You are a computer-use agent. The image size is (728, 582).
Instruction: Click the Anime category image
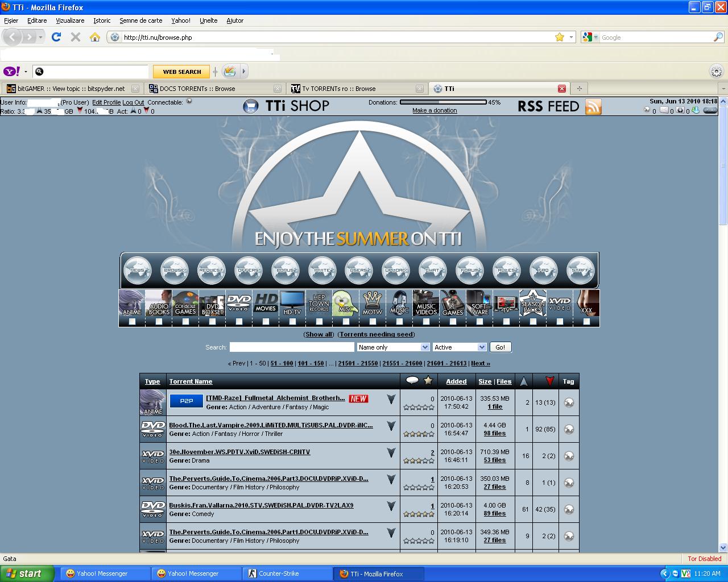pos(132,303)
